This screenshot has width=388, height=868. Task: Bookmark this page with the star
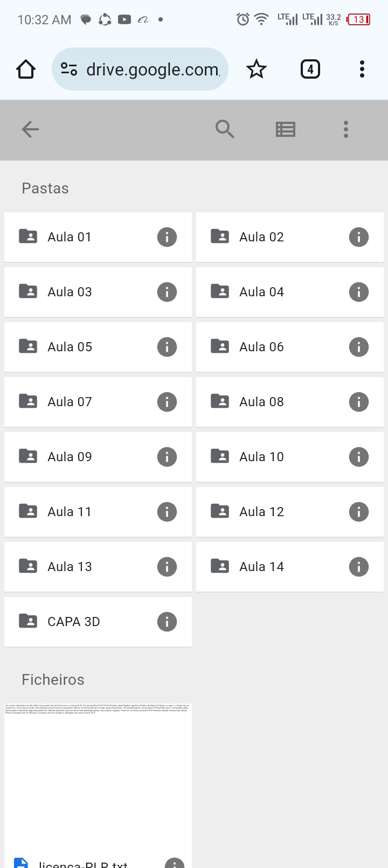257,69
